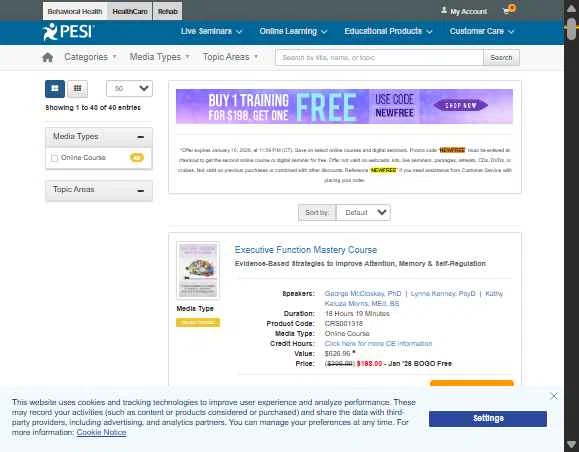579x452 pixels.
Task: Expand the Customer Care menu
Action: (x=482, y=31)
